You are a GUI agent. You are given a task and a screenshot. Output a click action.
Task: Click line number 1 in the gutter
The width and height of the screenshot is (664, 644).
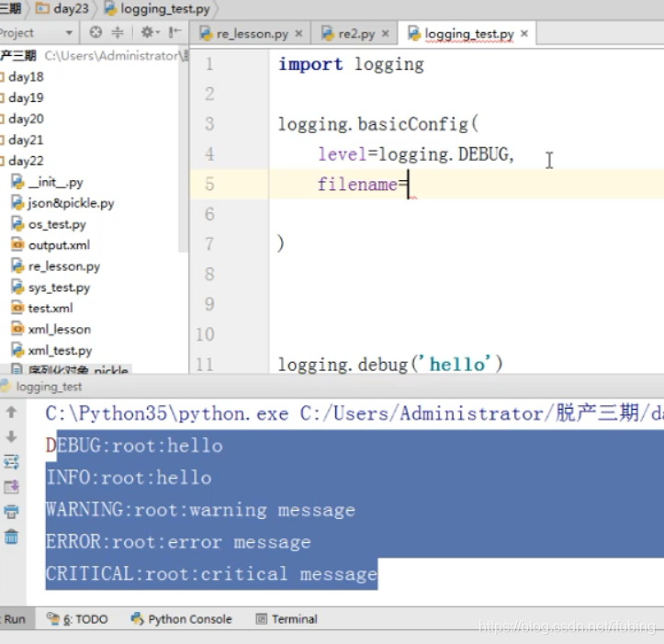[x=209, y=64]
